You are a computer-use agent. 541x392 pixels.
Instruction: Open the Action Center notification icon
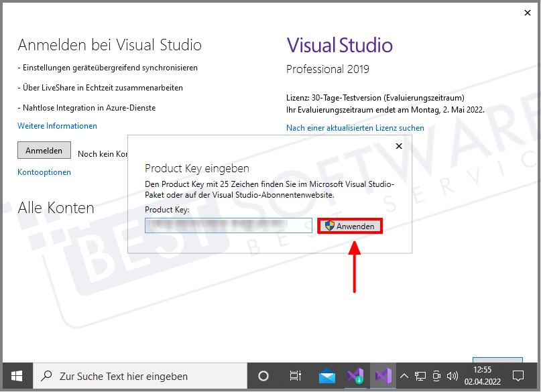[519, 376]
